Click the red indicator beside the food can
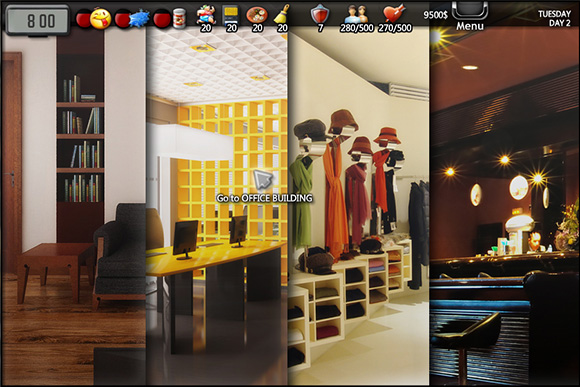 162,18
